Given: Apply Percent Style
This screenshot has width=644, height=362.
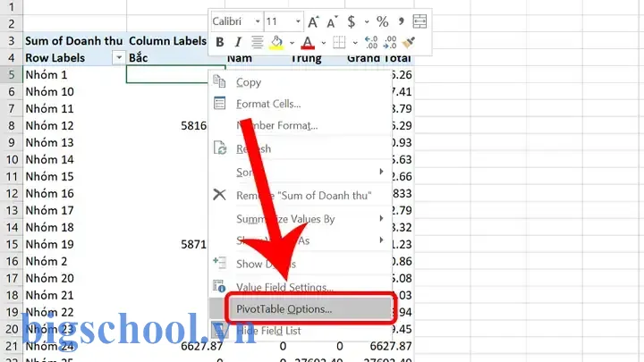Looking at the screenshot, I should point(383,21).
